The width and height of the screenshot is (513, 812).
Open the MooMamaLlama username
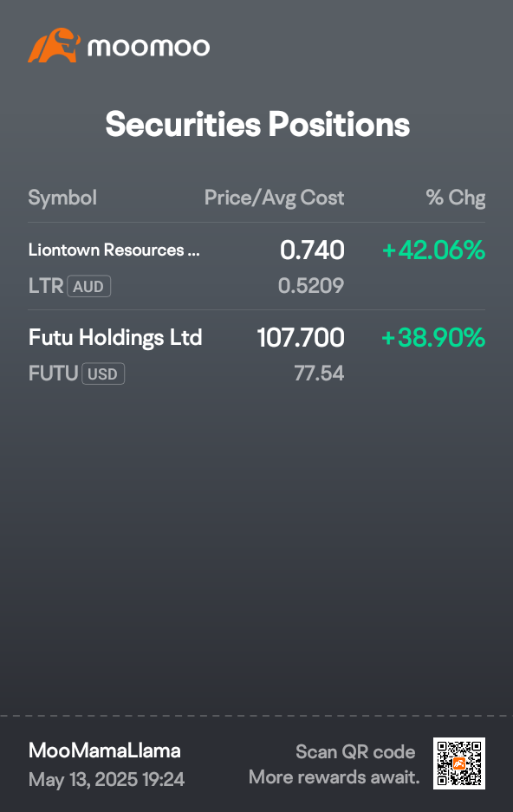pyautogui.click(x=105, y=750)
